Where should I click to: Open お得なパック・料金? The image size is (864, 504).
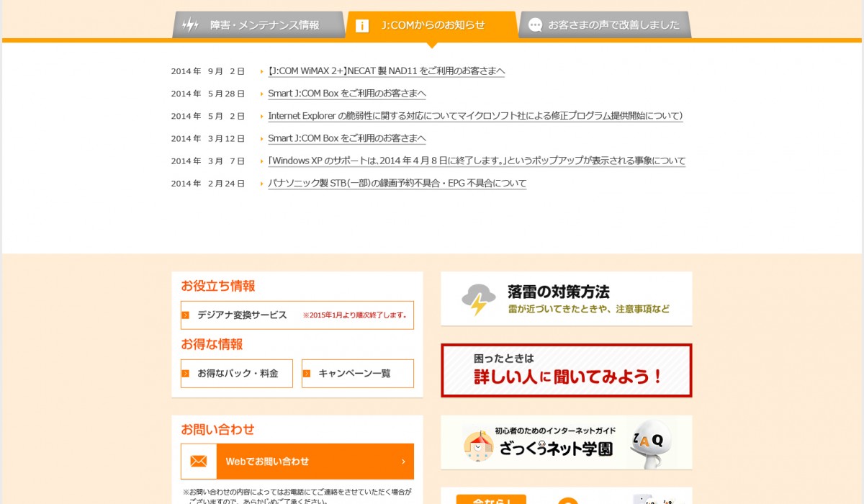[237, 374]
